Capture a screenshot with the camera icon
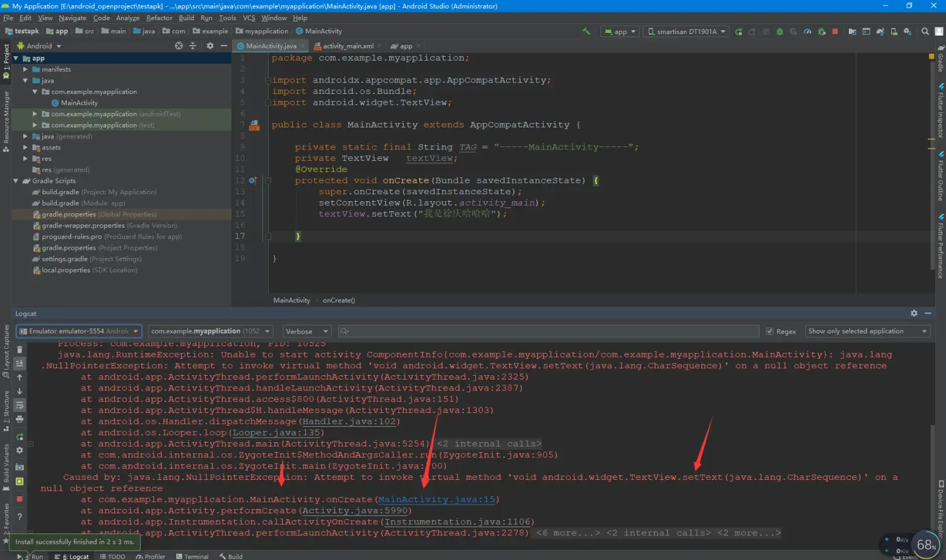The height and width of the screenshot is (560, 946). pos(20,467)
